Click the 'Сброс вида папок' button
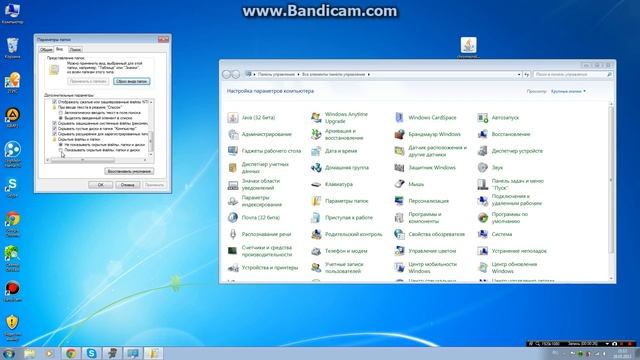 pyautogui.click(x=131, y=81)
